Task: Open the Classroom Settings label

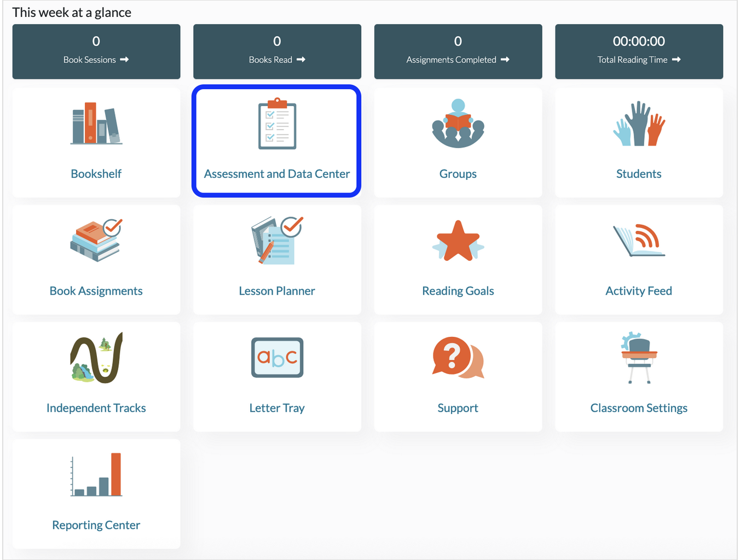Action: point(639,408)
